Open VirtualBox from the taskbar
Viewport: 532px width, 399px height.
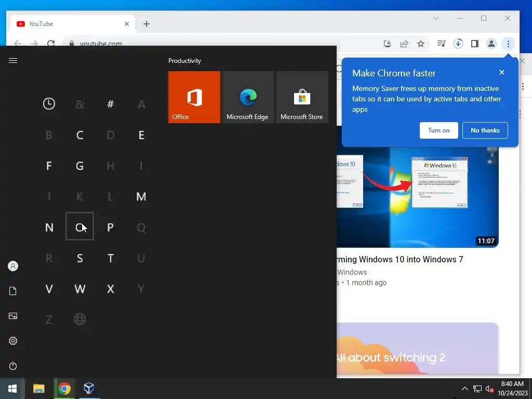tap(89, 389)
